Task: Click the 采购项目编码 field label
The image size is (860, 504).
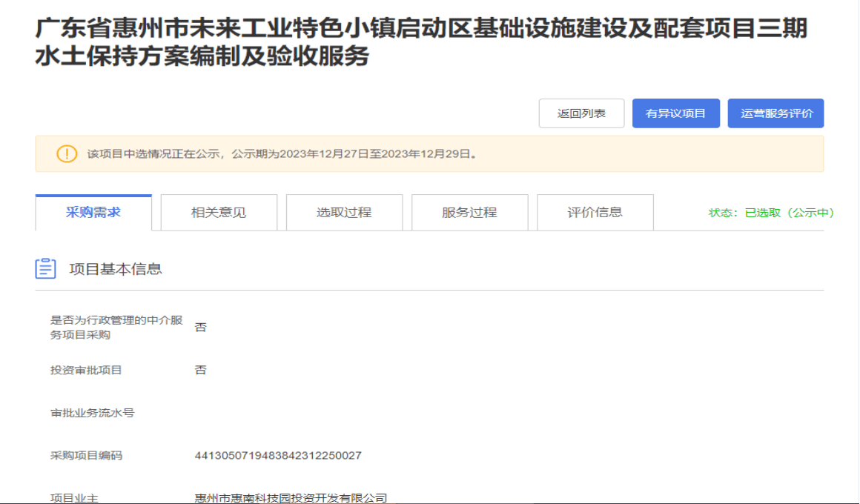Action: pyautogui.click(x=86, y=455)
